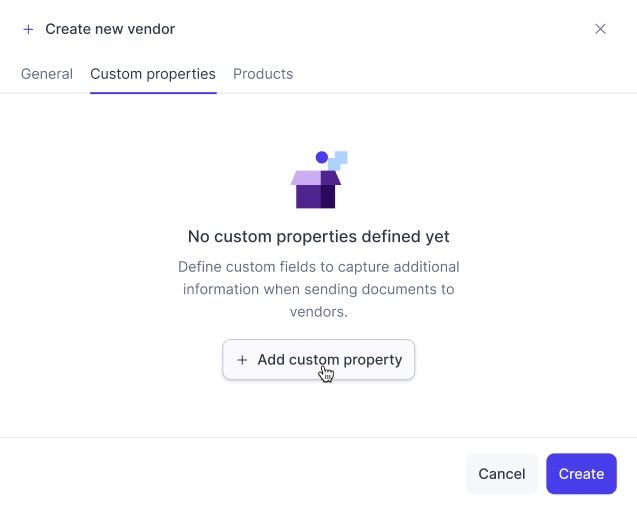This screenshot has width=637, height=506.
Task: Click the plus icon inside Add custom property
Action: click(x=242, y=360)
